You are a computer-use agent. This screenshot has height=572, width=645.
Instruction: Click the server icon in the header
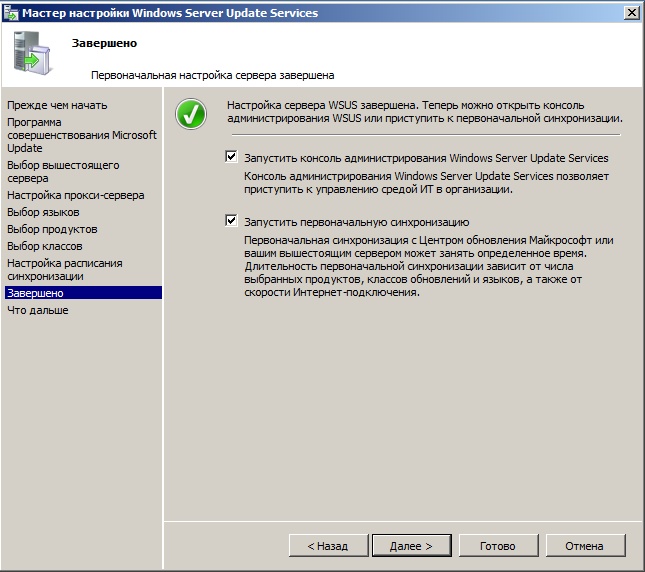click(x=32, y=53)
